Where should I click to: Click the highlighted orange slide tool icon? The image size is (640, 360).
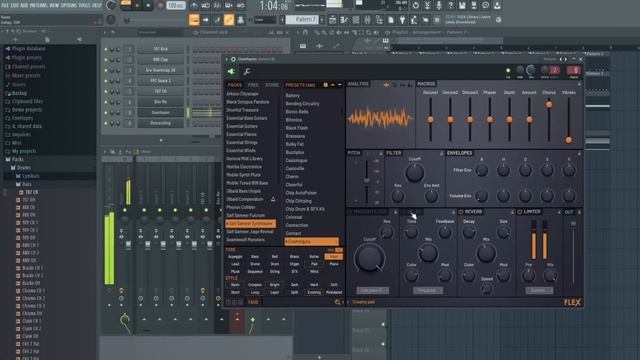229,20
